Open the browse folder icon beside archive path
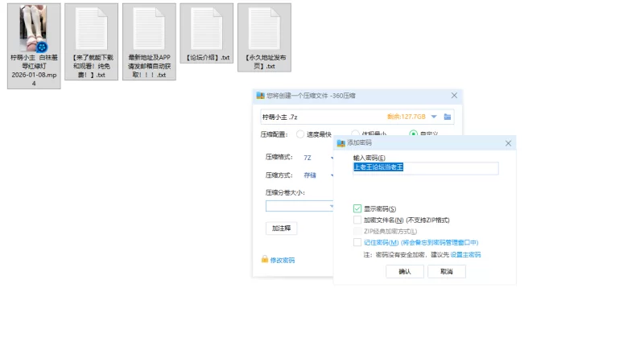Screen dimensions: 644x362 [448, 117]
